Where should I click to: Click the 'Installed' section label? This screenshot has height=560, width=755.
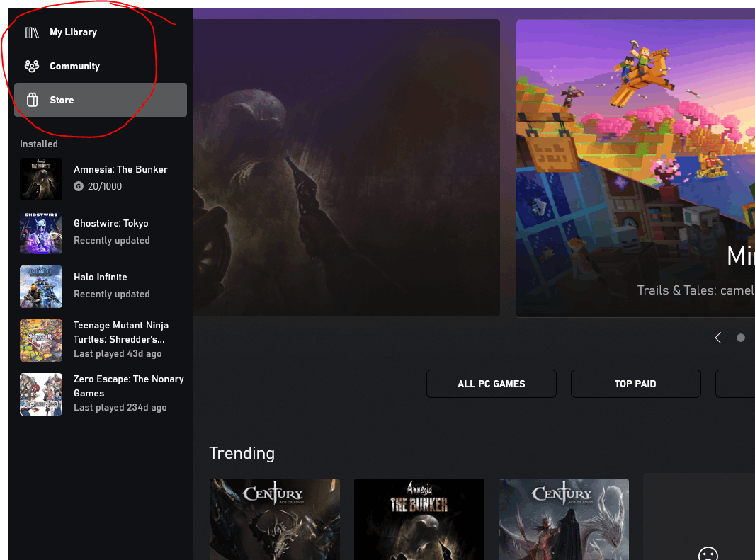point(38,144)
